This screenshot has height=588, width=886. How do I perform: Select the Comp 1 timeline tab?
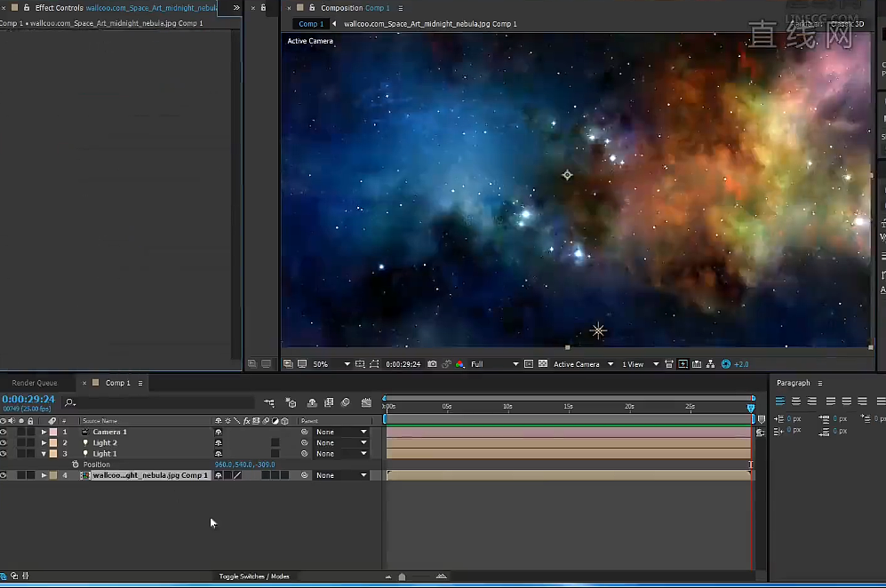pos(117,383)
